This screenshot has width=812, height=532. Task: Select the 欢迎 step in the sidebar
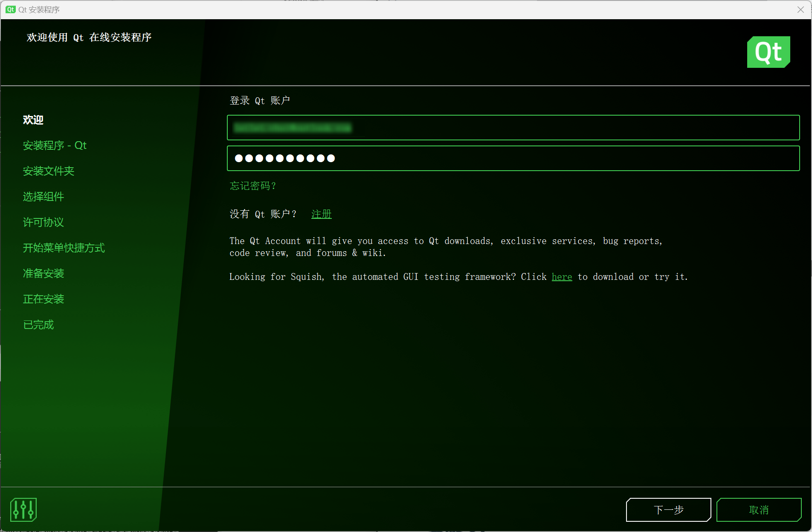click(x=33, y=120)
